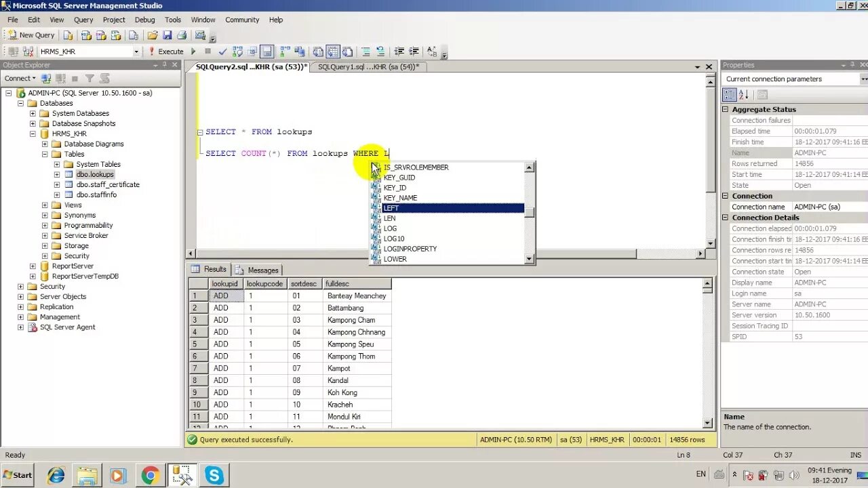
Task: Click the Decrease Indent icon
Action: pos(399,52)
